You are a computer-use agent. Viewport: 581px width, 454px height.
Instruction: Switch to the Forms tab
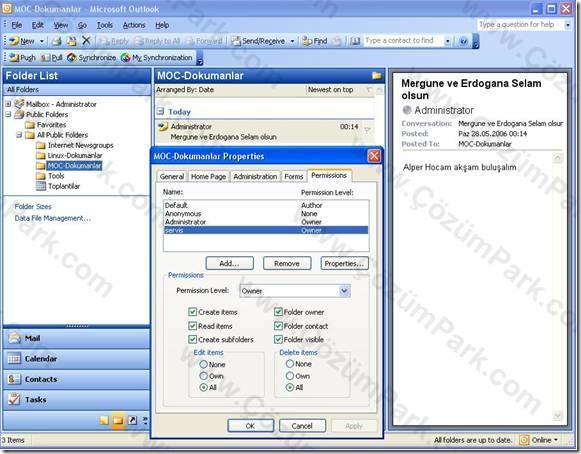click(294, 177)
